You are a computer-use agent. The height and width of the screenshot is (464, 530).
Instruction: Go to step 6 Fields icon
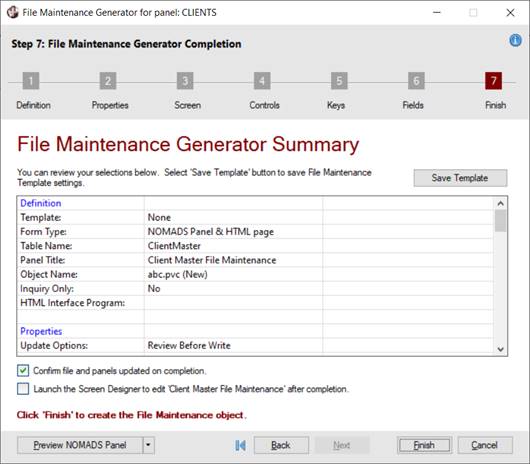point(416,81)
